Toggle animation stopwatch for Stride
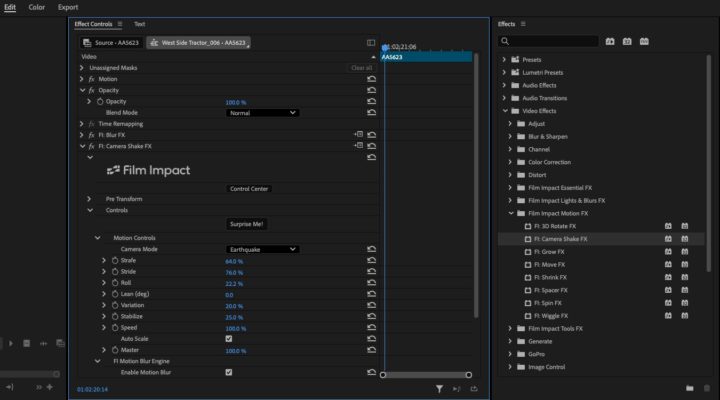 click(115, 271)
